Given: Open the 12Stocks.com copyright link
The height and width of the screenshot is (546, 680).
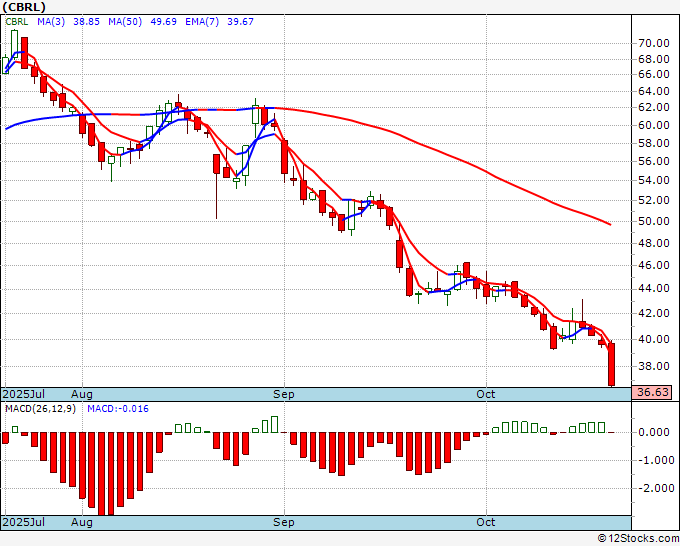Looking at the screenshot, I should click(x=638, y=539).
